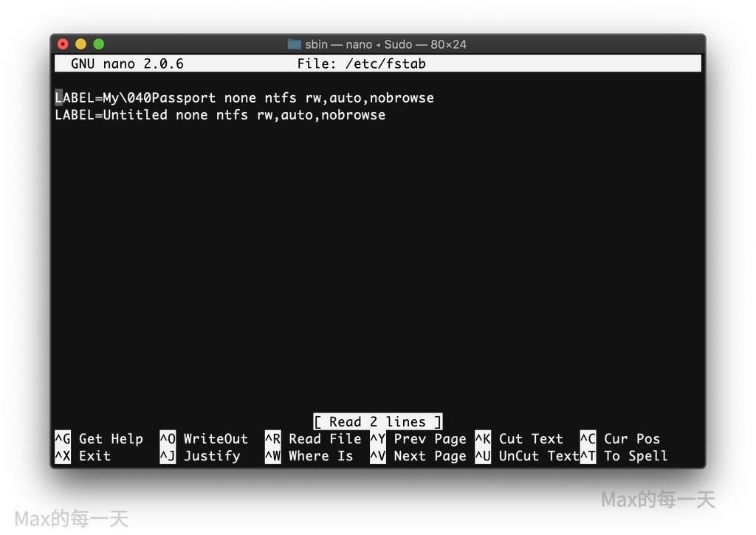This screenshot has width=756, height=535.
Task: Click the ^C Cur Pos shortcut
Action: [620, 439]
